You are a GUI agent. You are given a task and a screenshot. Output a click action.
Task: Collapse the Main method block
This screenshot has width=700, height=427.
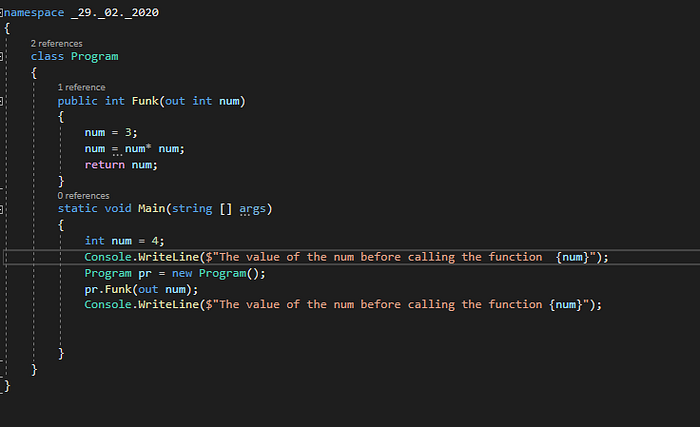pyautogui.click(x=1, y=209)
